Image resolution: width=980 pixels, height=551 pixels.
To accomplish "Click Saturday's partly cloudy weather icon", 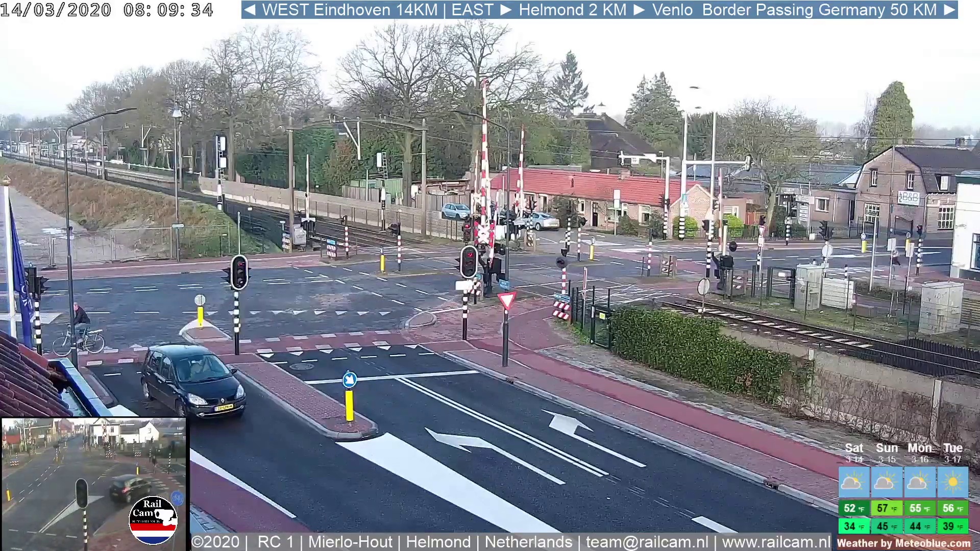I will (x=853, y=482).
